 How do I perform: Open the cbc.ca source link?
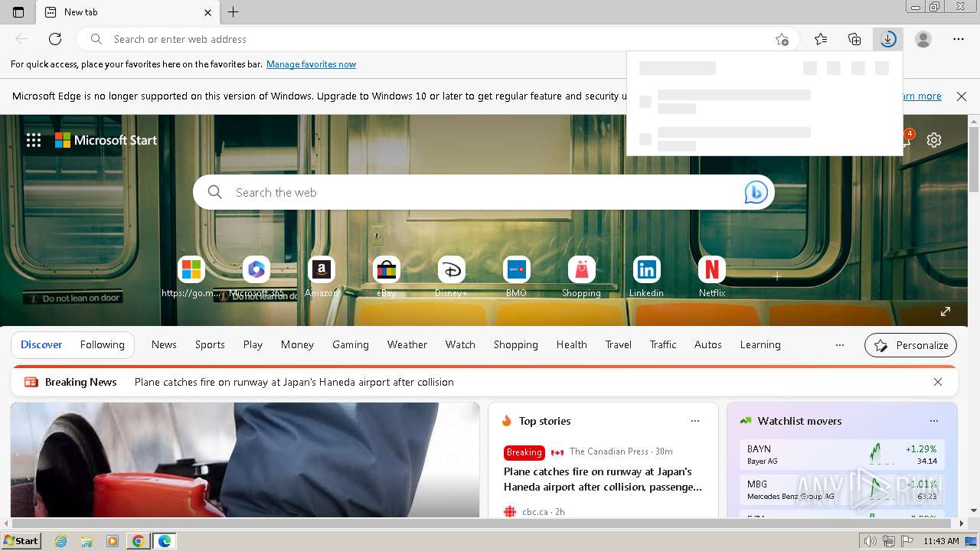tap(534, 512)
